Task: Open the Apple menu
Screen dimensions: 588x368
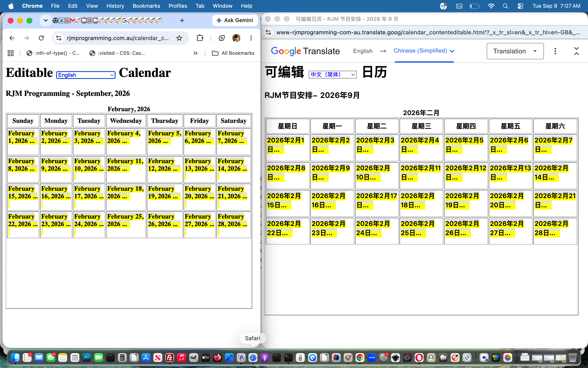Action: tap(11, 6)
